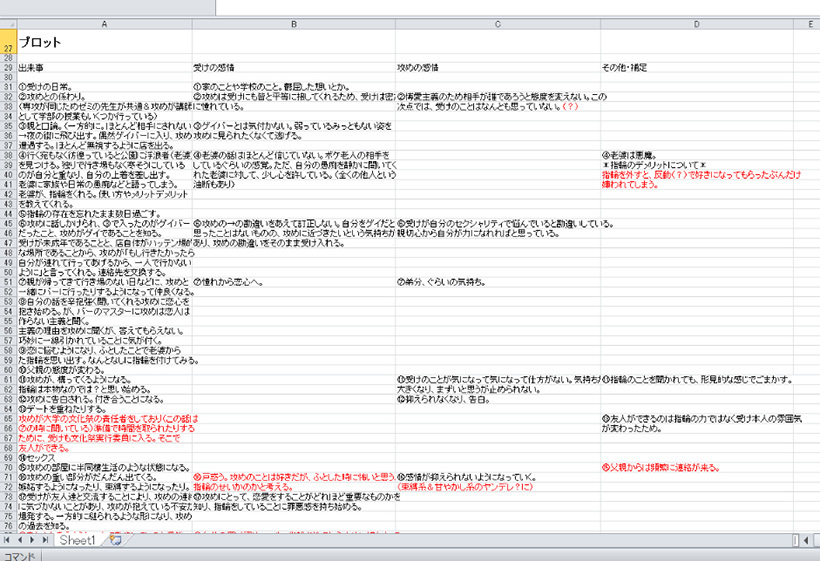Select cell ⑫攻めに告白される。付き合うことになる。

(105, 399)
